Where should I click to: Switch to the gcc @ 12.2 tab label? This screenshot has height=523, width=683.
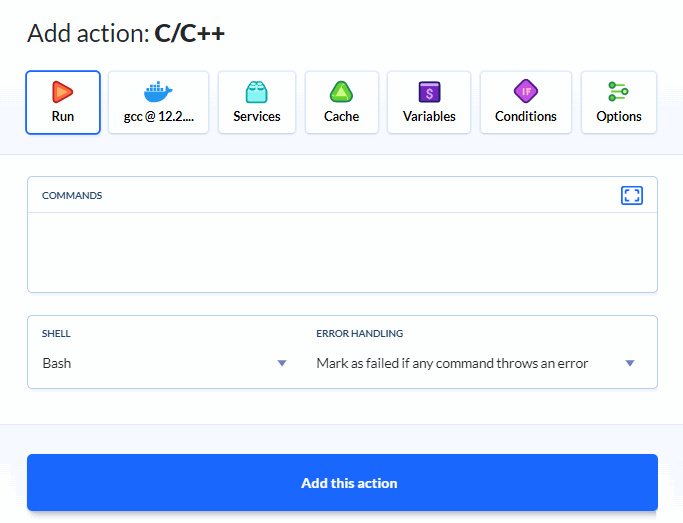coord(158,116)
